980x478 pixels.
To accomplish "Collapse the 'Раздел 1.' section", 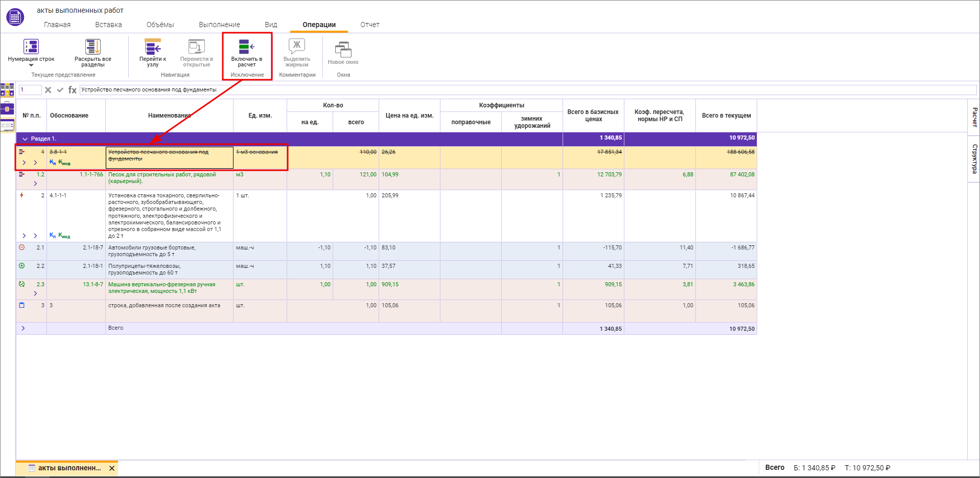I will pos(25,139).
